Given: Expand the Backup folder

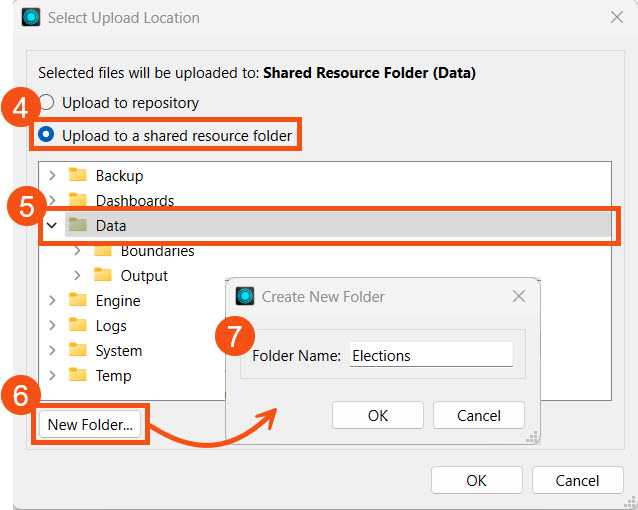Looking at the screenshot, I should coord(52,176).
